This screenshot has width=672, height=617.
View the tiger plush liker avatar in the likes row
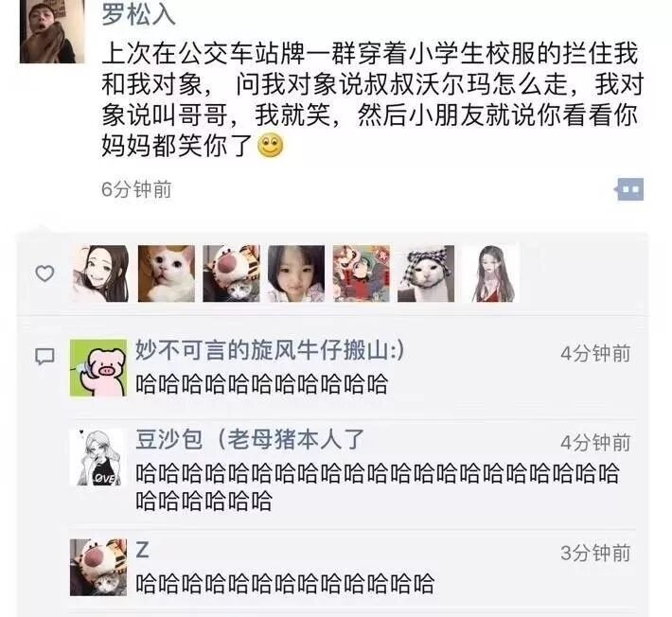232,273
